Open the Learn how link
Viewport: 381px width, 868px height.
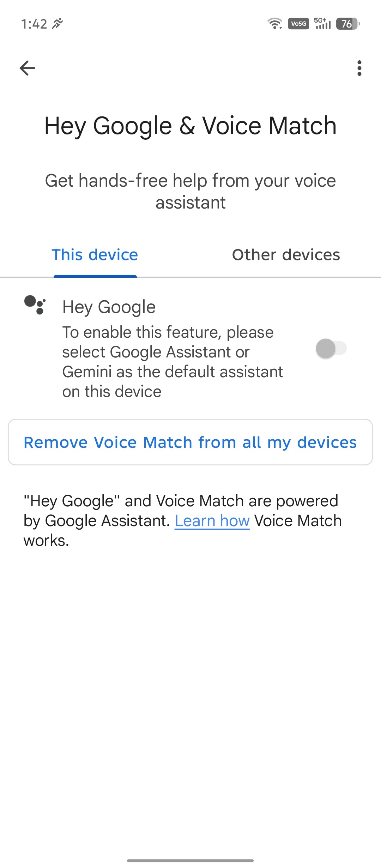pyautogui.click(x=212, y=521)
